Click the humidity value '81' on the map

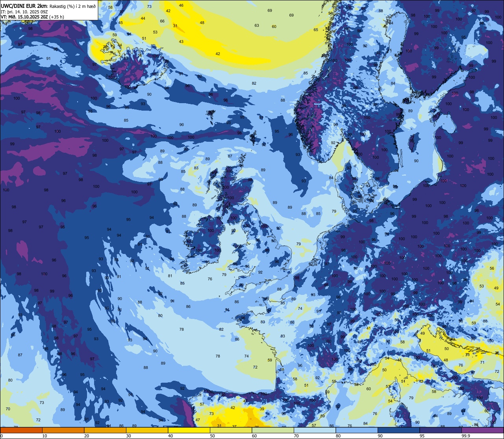pos(170,276)
